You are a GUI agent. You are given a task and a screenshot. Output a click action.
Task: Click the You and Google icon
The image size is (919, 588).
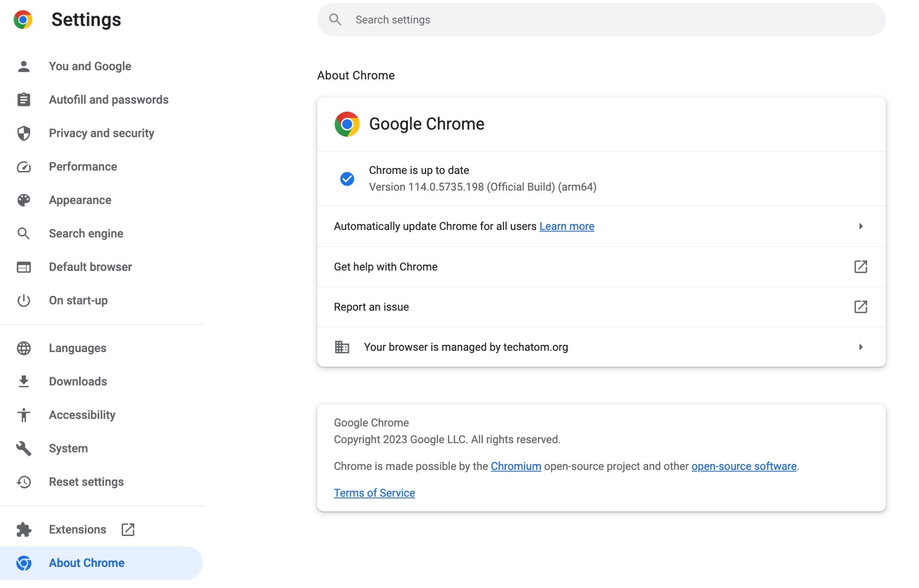23,65
